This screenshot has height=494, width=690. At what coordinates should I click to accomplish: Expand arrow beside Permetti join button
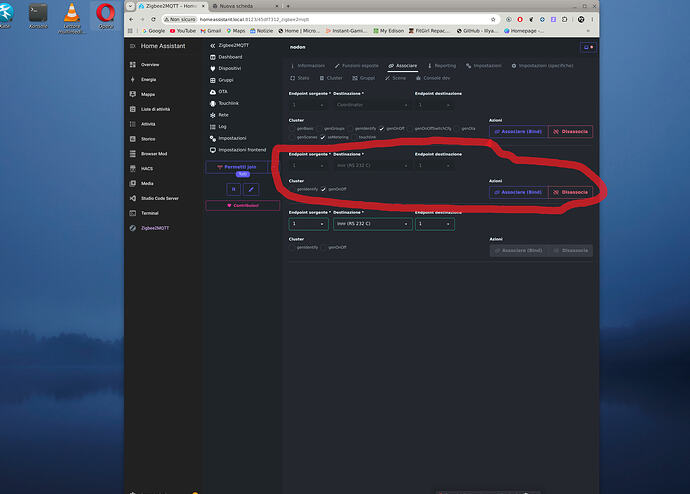(274, 167)
